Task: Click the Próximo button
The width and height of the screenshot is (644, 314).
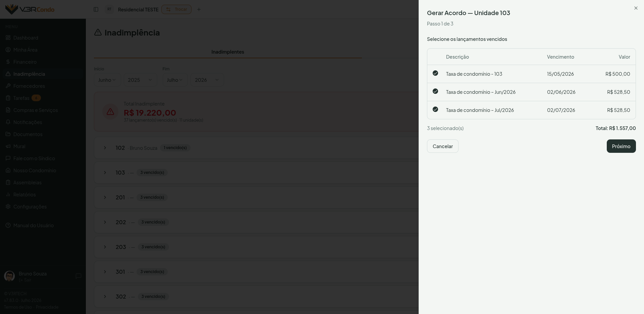Action: 621,146
